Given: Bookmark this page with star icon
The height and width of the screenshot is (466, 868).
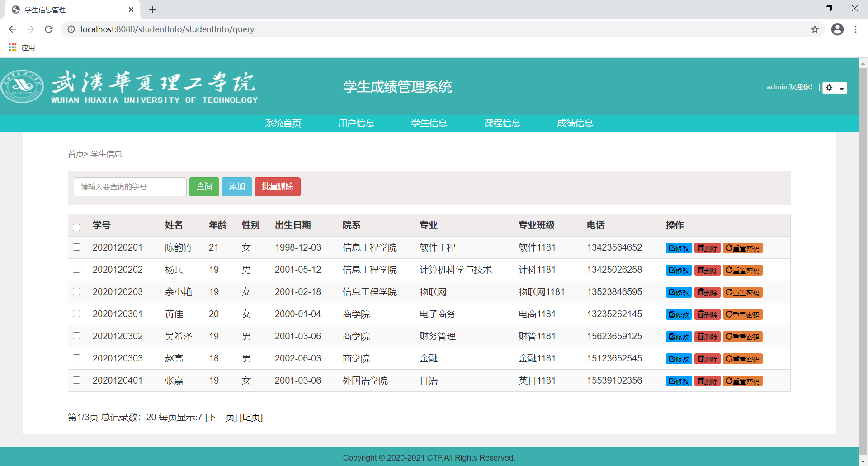Looking at the screenshot, I should click(815, 29).
